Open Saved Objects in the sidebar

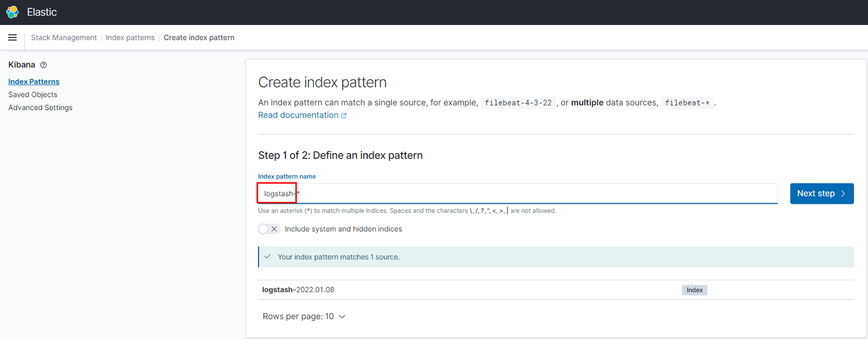pos(33,95)
